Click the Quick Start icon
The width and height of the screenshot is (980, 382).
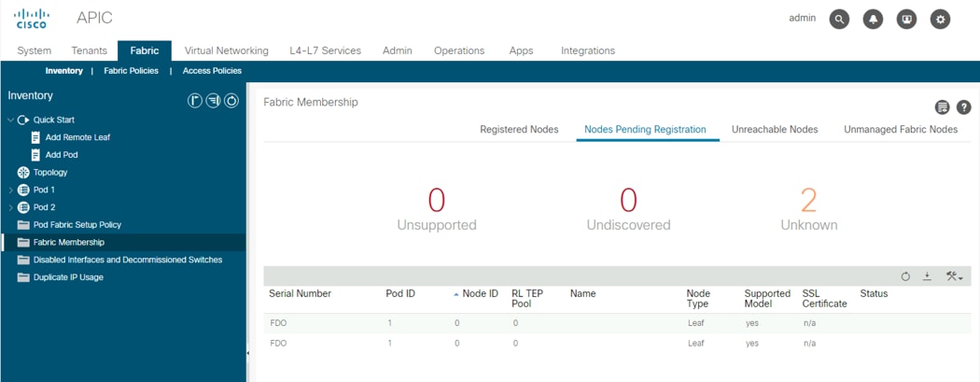coord(23,120)
